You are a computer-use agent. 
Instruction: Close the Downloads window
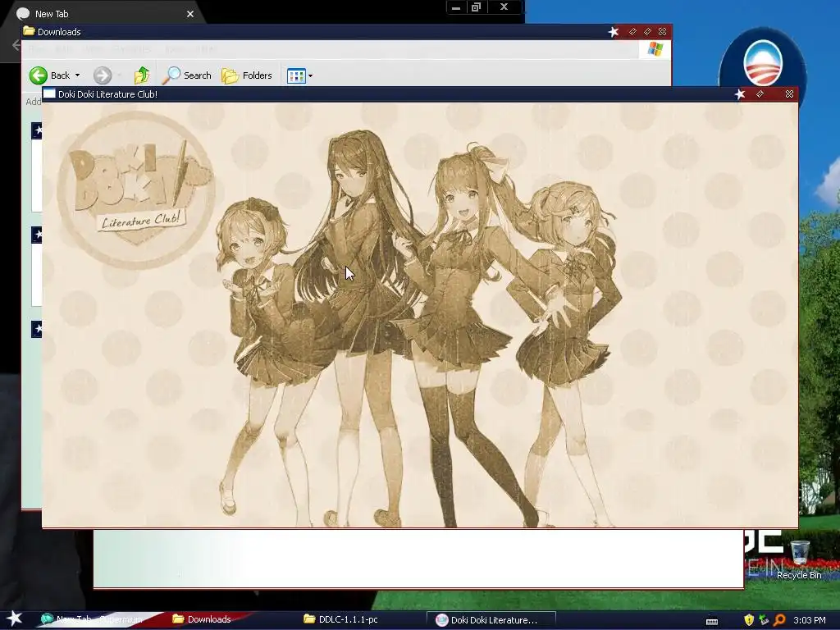tap(662, 32)
